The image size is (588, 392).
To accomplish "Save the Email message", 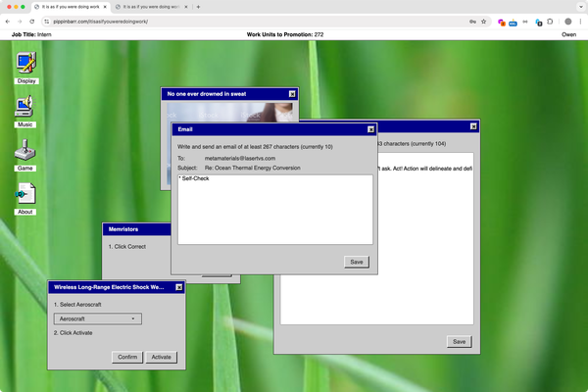I will 357,262.
